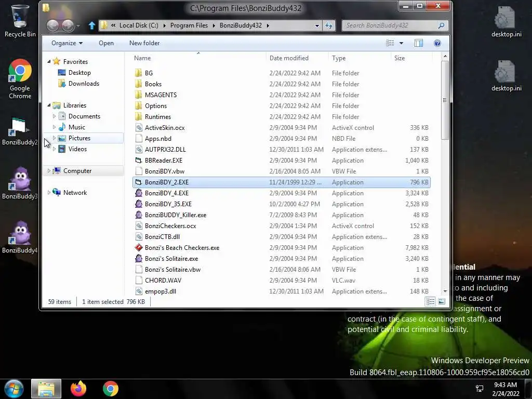Select the BonziBDY_35.EXE file

[x=282, y=204]
